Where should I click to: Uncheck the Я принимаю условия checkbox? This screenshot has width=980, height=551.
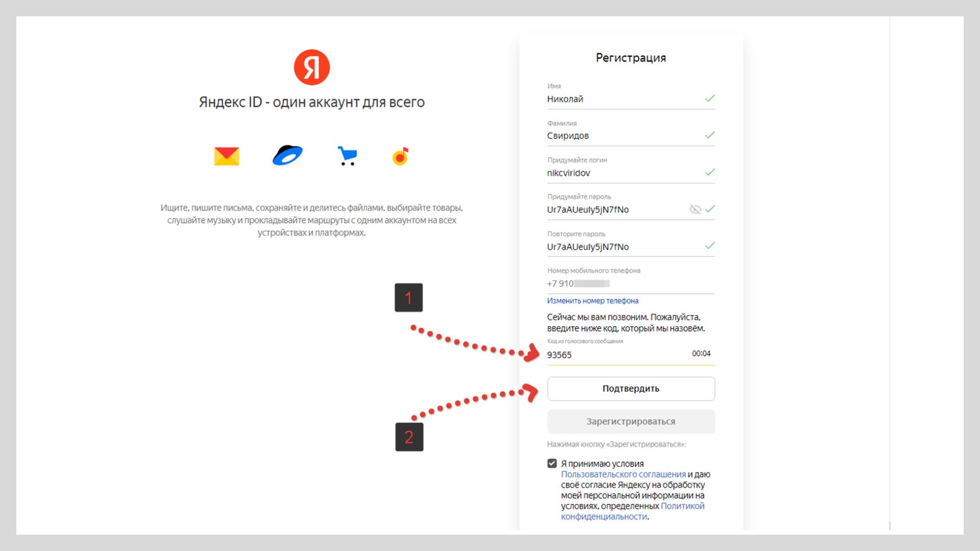[x=552, y=463]
